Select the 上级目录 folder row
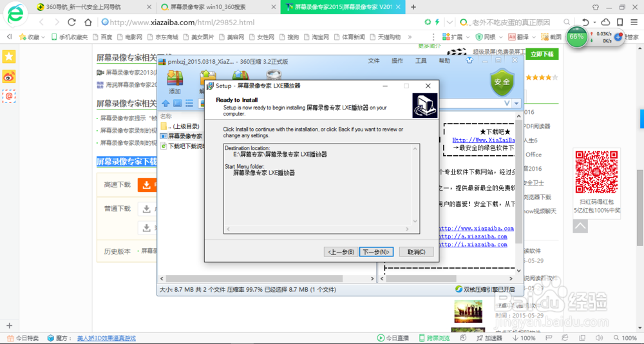644x344 pixels. tap(182, 126)
